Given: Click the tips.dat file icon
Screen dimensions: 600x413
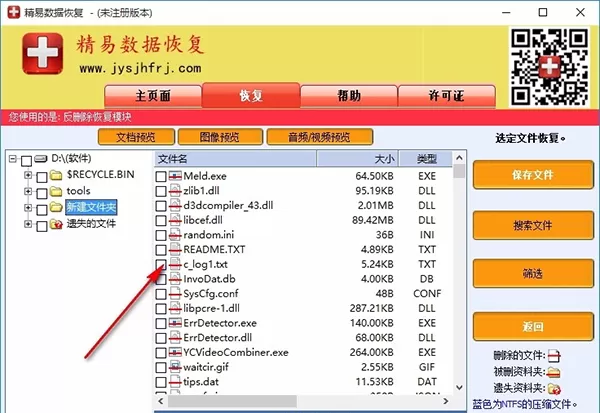Looking at the screenshot, I should (175, 382).
